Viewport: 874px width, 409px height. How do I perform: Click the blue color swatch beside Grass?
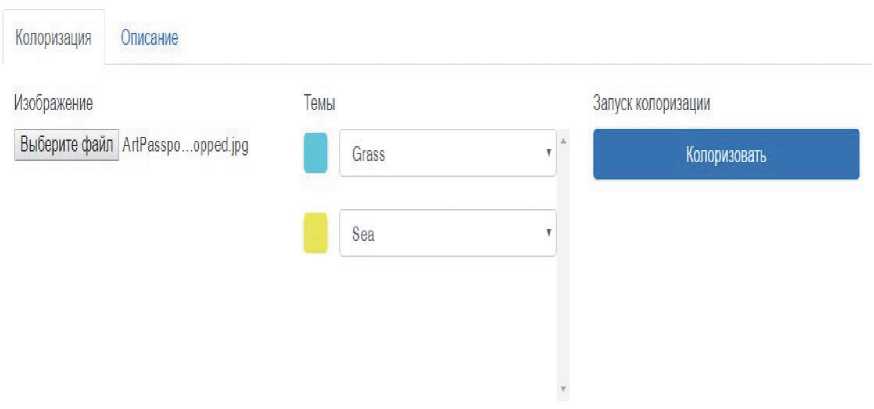pos(315,155)
